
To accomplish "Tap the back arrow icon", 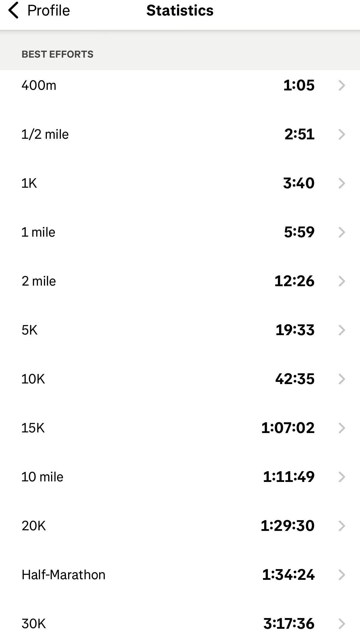I will coord(13,10).
